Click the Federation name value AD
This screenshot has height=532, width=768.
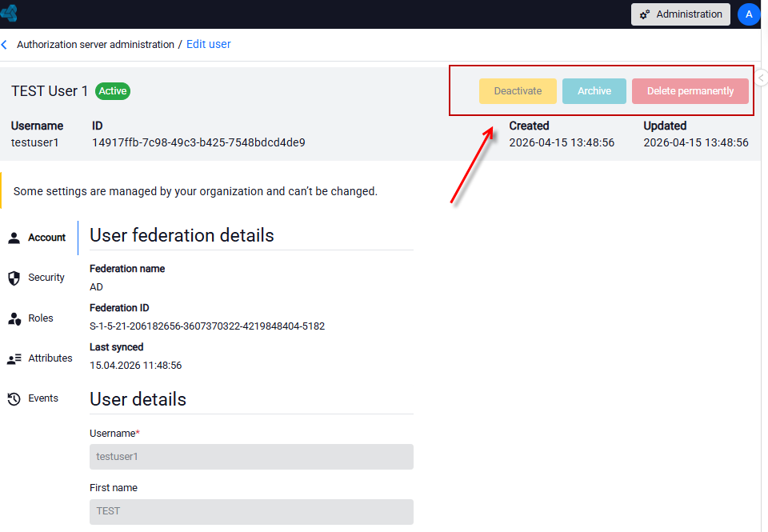(x=96, y=287)
